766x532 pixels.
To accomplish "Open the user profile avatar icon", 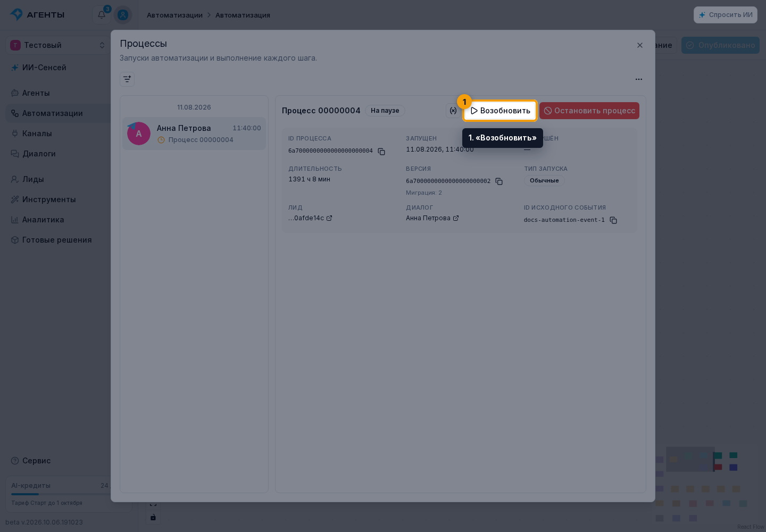I will 123,15.
